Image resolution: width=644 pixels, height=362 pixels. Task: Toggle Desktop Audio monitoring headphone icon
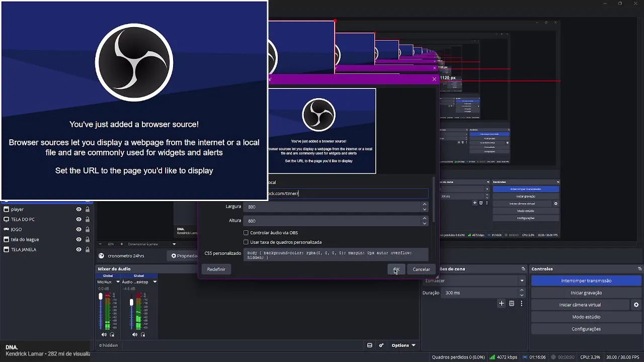coord(143,334)
